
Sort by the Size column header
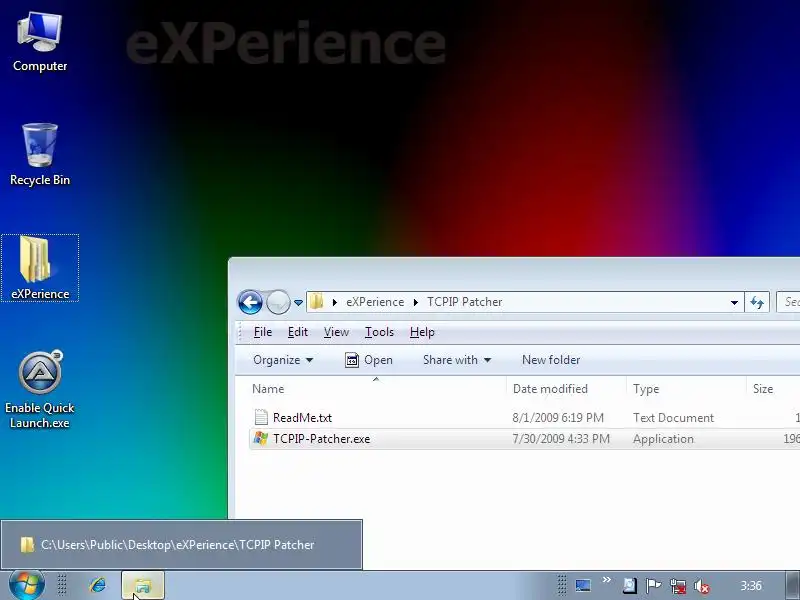(x=773, y=389)
